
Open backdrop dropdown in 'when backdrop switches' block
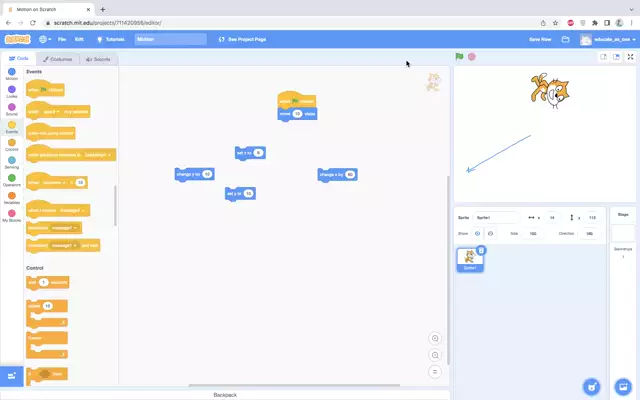tap(97, 155)
